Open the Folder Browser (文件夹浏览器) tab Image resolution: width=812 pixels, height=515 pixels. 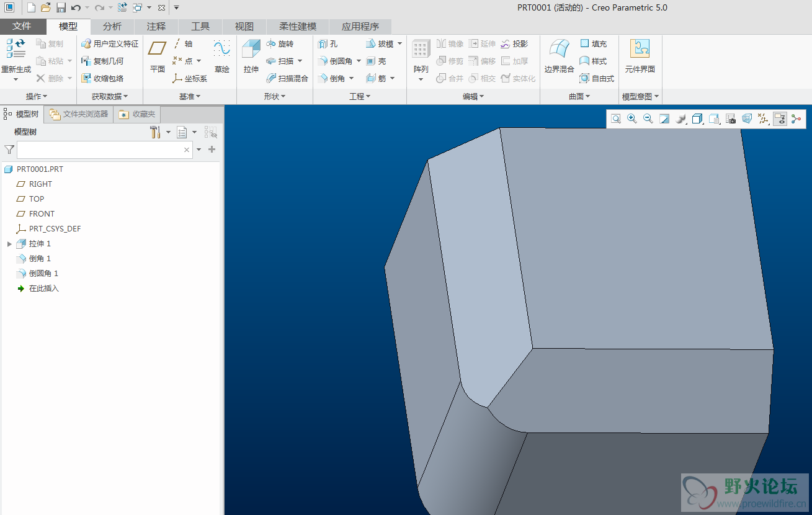click(x=79, y=114)
